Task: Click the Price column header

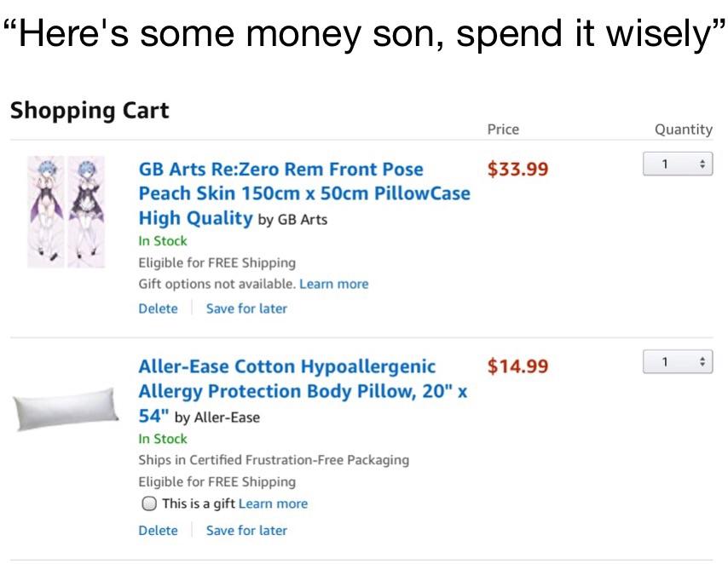Action: (x=503, y=129)
